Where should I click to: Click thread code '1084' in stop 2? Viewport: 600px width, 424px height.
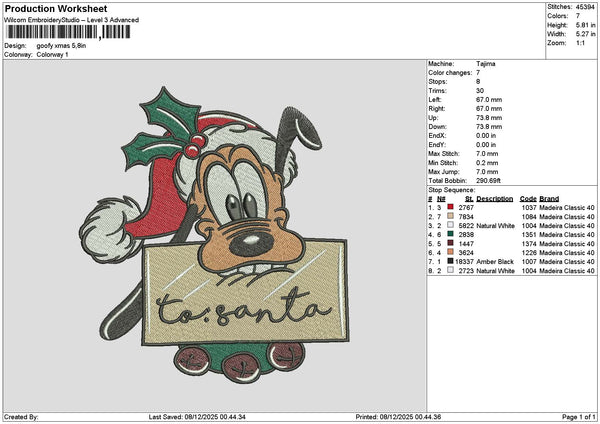click(529, 217)
